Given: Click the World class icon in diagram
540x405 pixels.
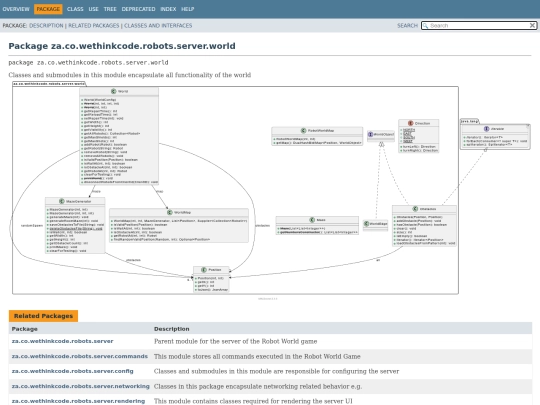Looking at the screenshot, I should pyautogui.click(x=114, y=91).
